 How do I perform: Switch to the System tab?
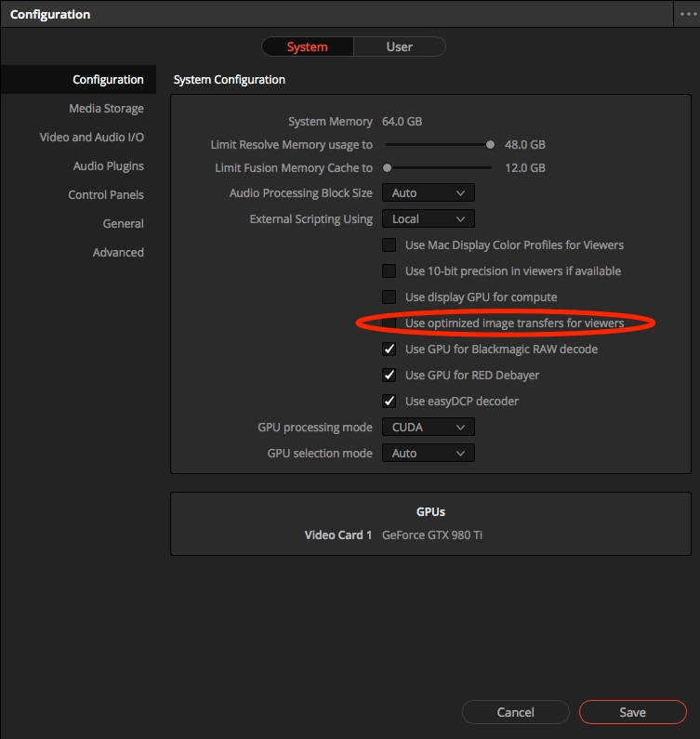308,46
